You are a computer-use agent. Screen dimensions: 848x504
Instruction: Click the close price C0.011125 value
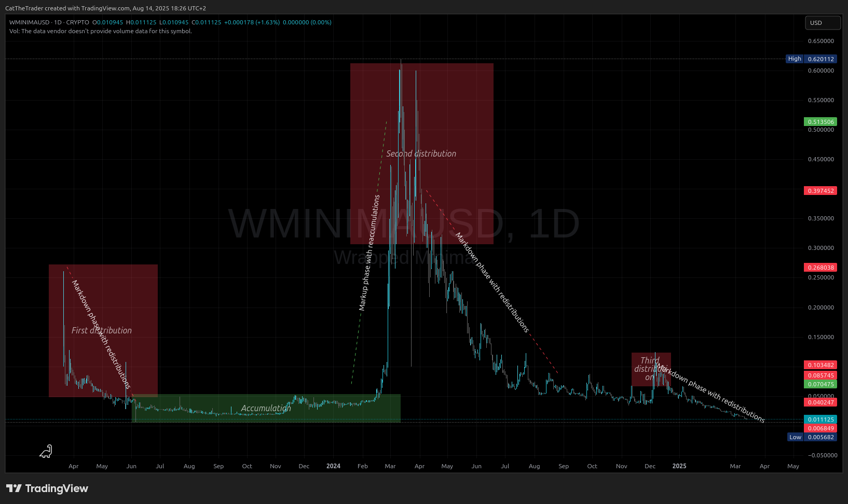tap(207, 22)
